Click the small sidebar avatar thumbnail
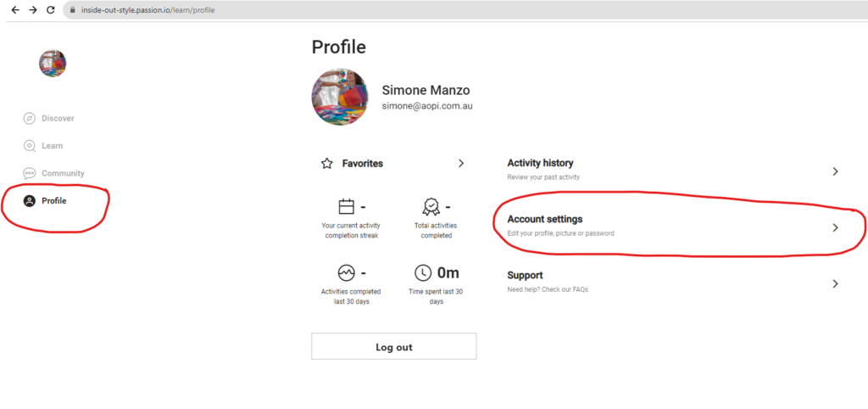 point(53,63)
